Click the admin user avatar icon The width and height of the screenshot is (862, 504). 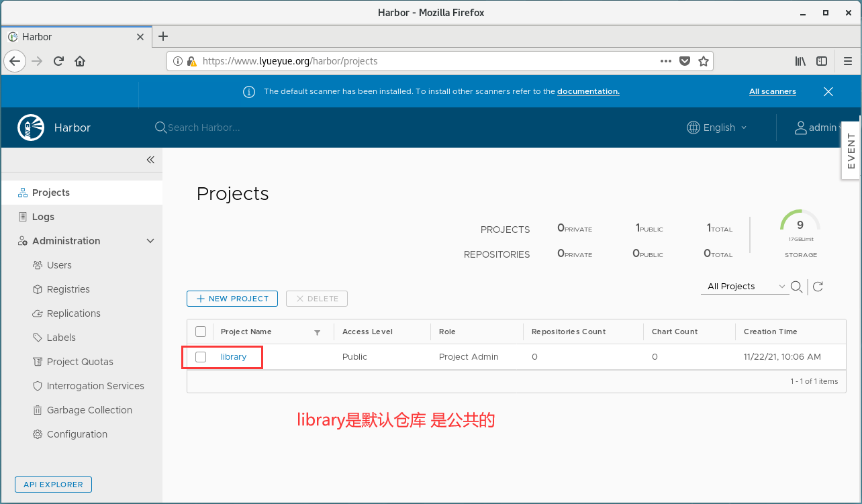(800, 128)
